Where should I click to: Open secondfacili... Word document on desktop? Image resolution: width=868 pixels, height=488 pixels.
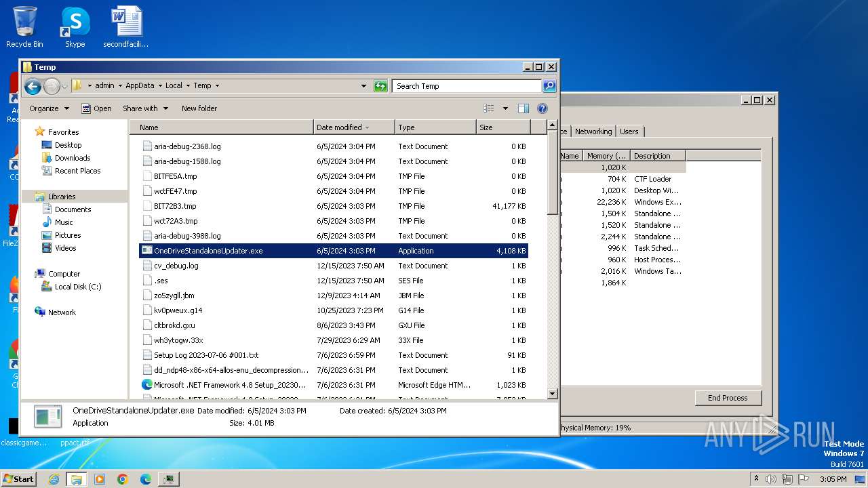point(126,27)
